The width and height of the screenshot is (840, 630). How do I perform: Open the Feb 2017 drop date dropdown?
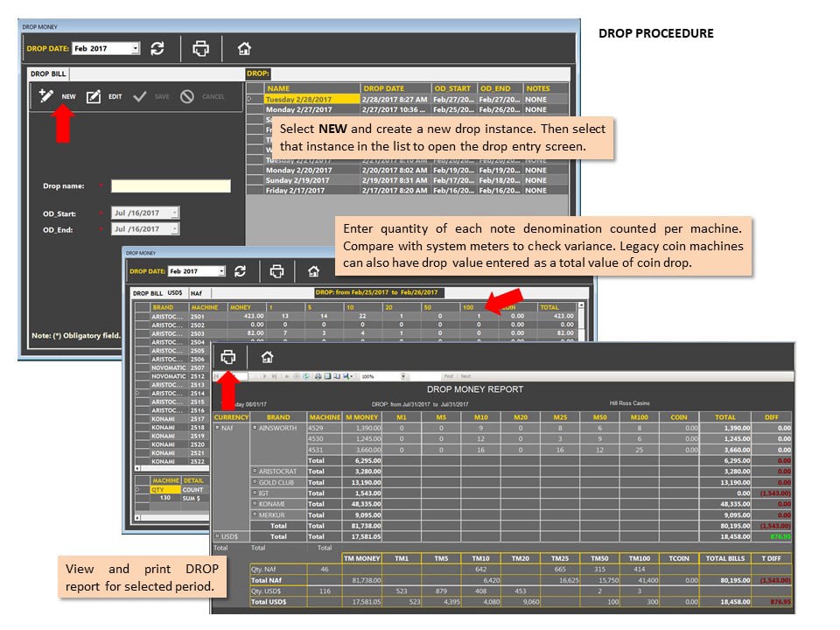(x=136, y=48)
